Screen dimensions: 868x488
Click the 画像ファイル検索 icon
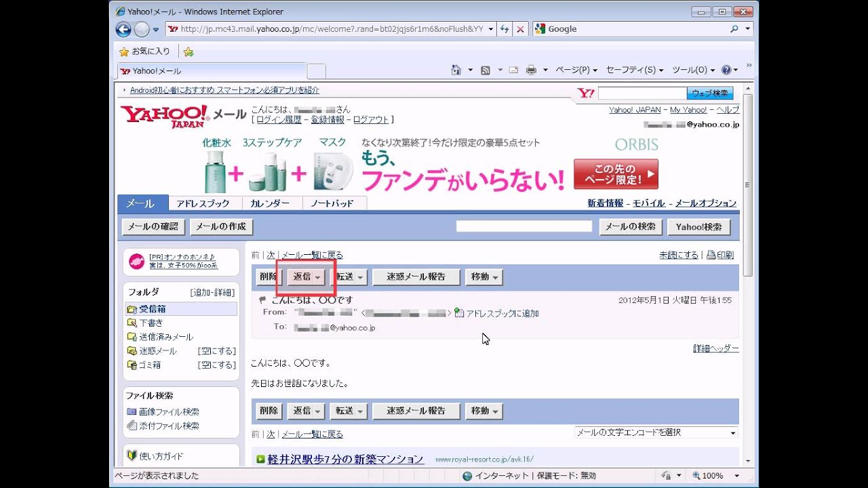click(x=132, y=411)
